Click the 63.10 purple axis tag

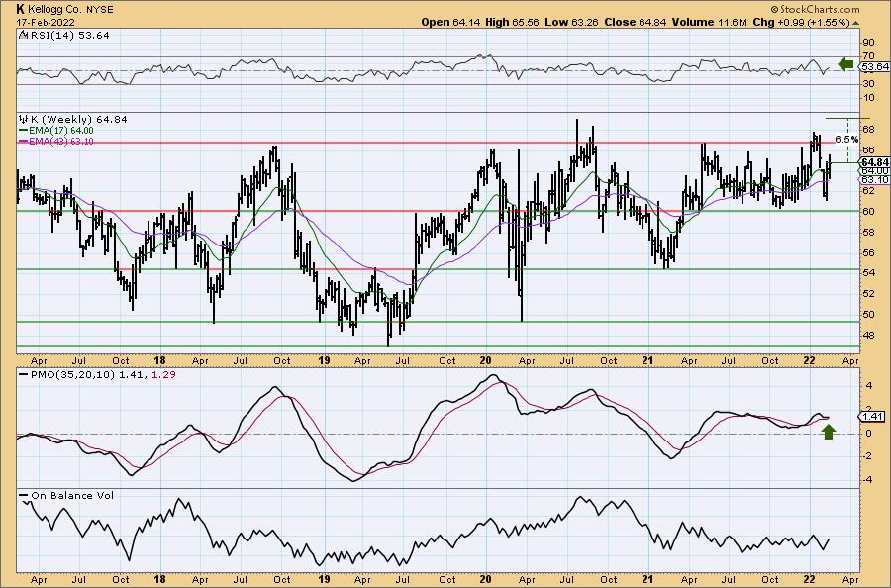(x=875, y=179)
